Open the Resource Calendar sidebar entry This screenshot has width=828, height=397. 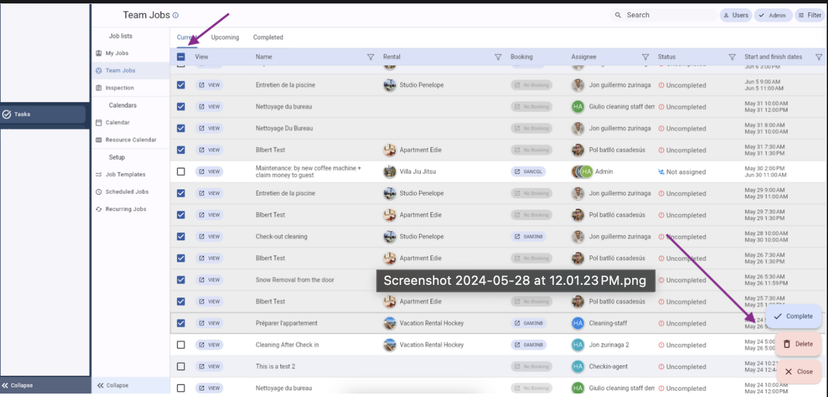(130, 140)
